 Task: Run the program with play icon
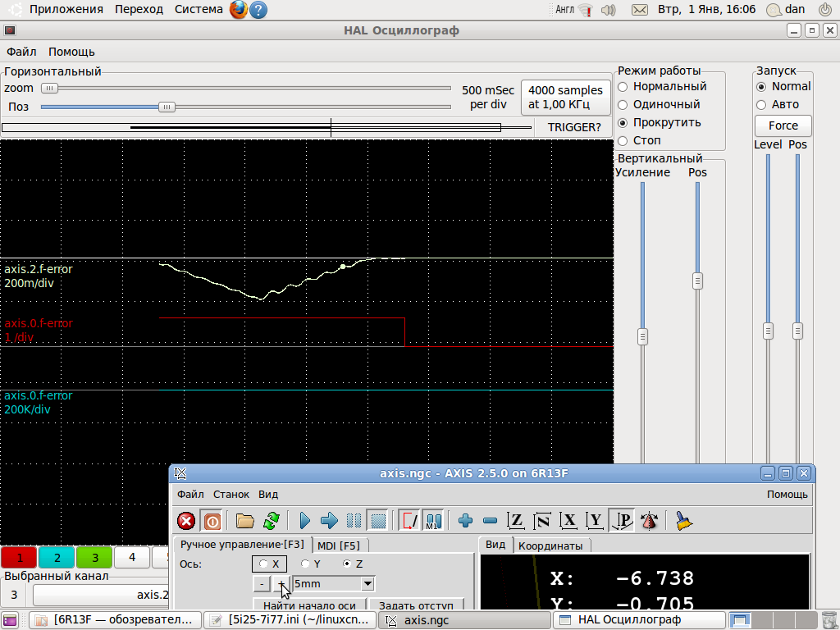[x=304, y=521]
